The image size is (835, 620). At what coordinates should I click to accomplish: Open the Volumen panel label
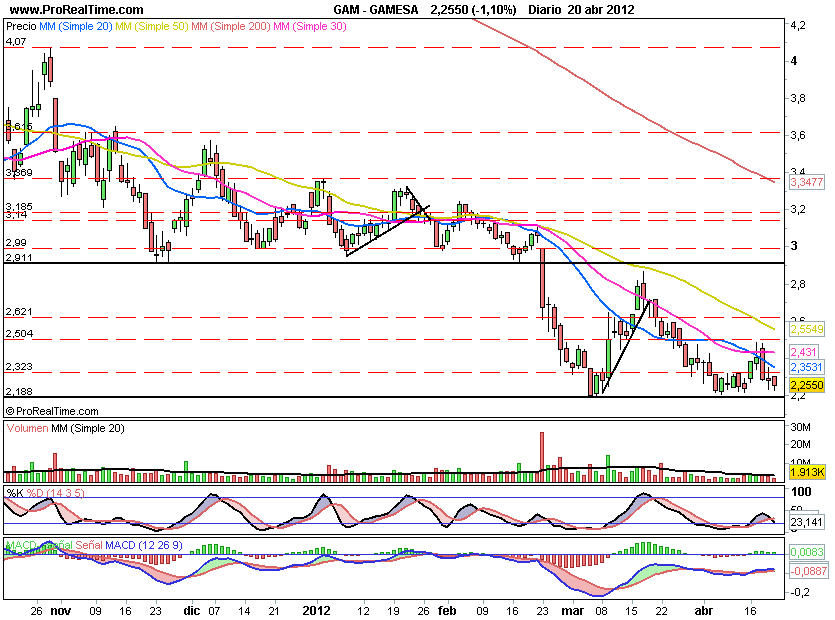[30, 428]
